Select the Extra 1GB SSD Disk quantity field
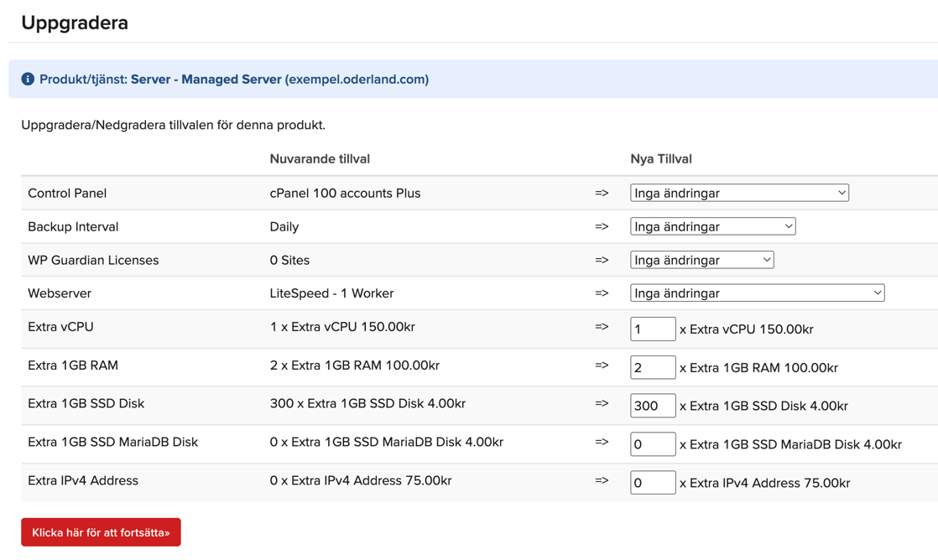The height and width of the screenshot is (560, 938). (652, 406)
